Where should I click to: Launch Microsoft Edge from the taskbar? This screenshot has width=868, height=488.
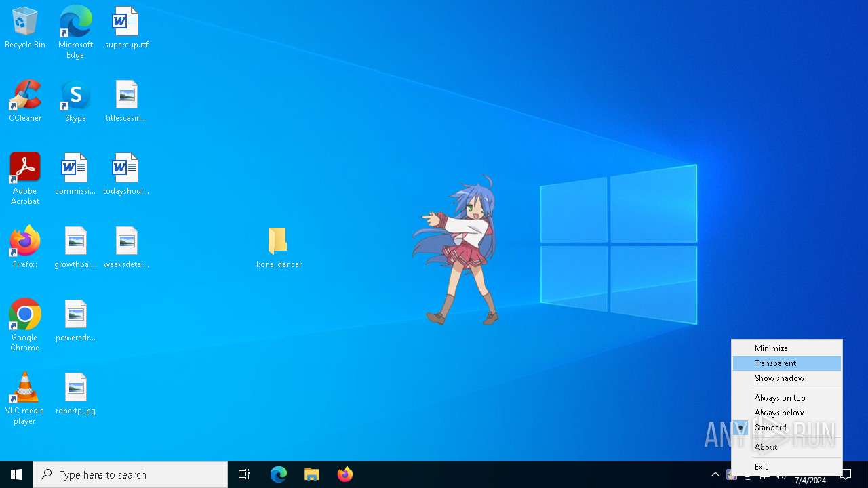point(279,474)
